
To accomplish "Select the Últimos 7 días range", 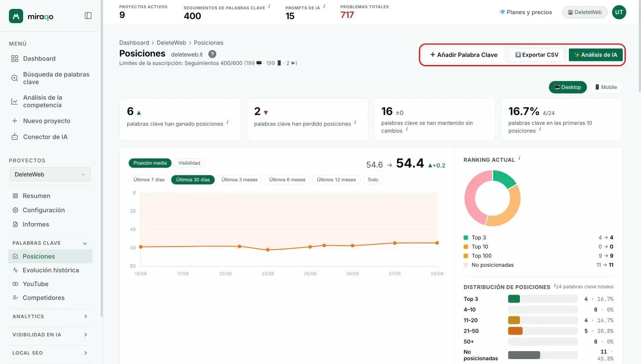I will pos(149,180).
